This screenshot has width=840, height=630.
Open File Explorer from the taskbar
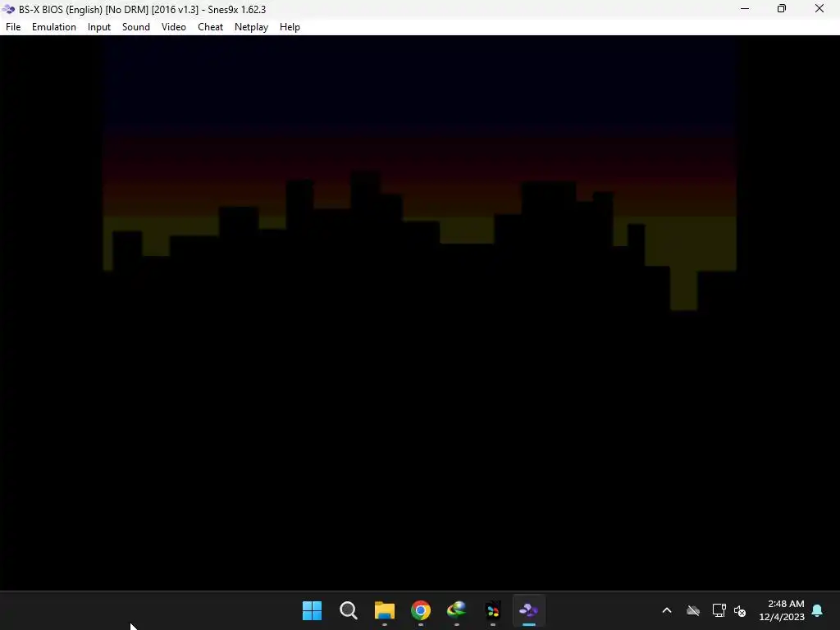click(384, 610)
